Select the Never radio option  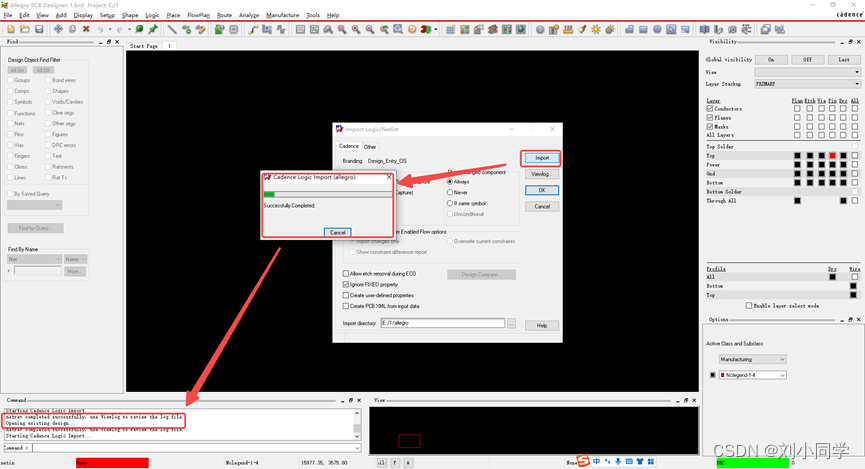(450, 192)
